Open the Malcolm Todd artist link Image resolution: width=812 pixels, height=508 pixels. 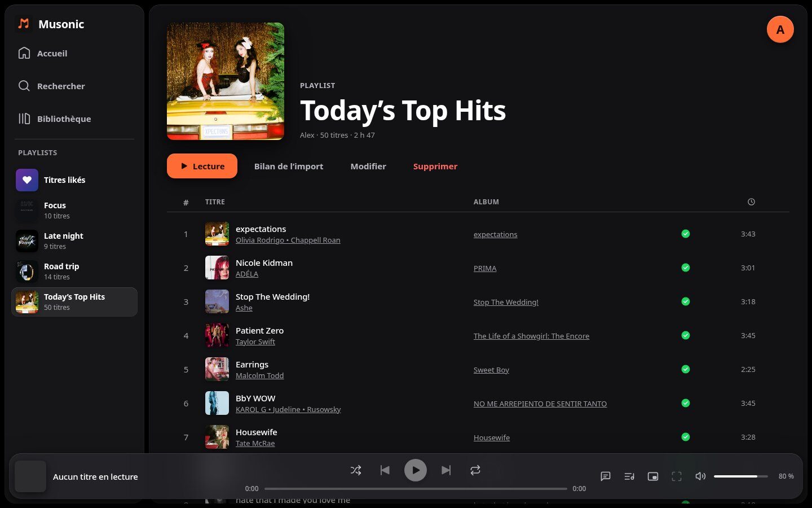(259, 376)
